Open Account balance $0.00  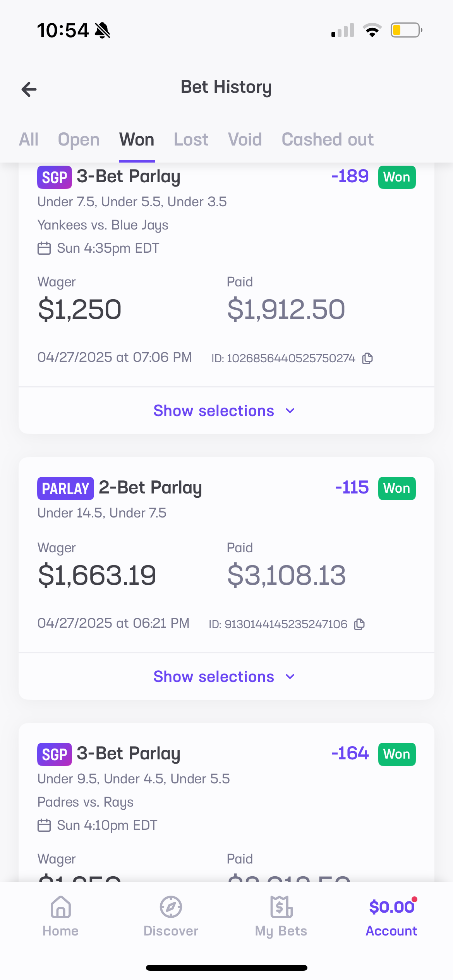click(x=391, y=907)
